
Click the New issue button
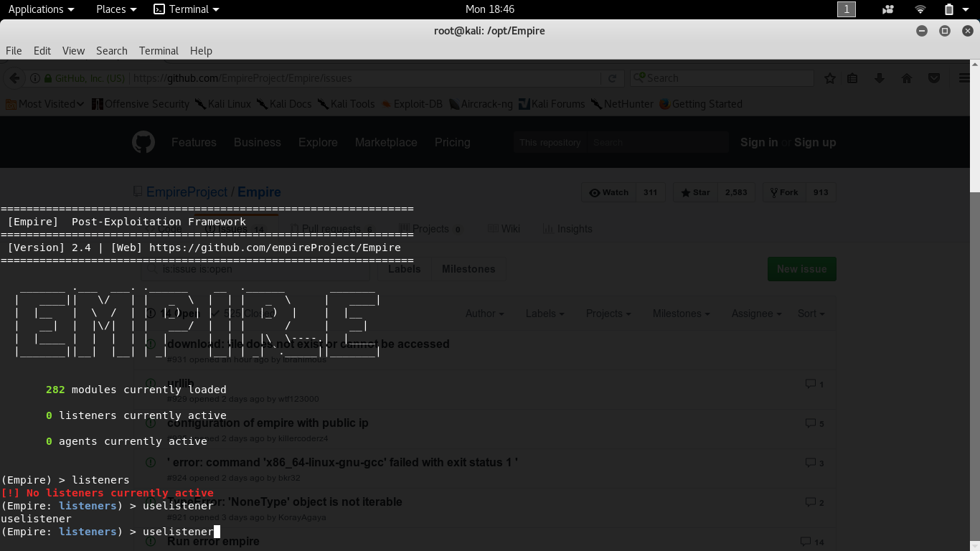click(x=801, y=268)
